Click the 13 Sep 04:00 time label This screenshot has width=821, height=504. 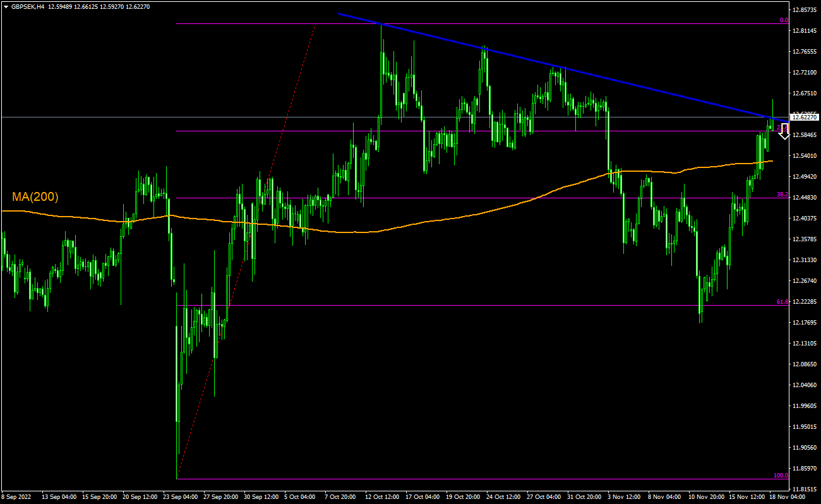61,497
